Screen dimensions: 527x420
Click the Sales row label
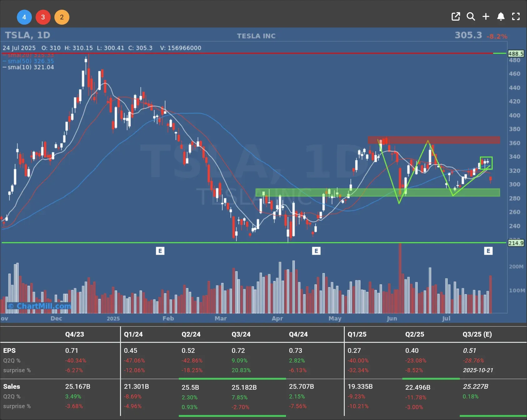pyautogui.click(x=12, y=387)
